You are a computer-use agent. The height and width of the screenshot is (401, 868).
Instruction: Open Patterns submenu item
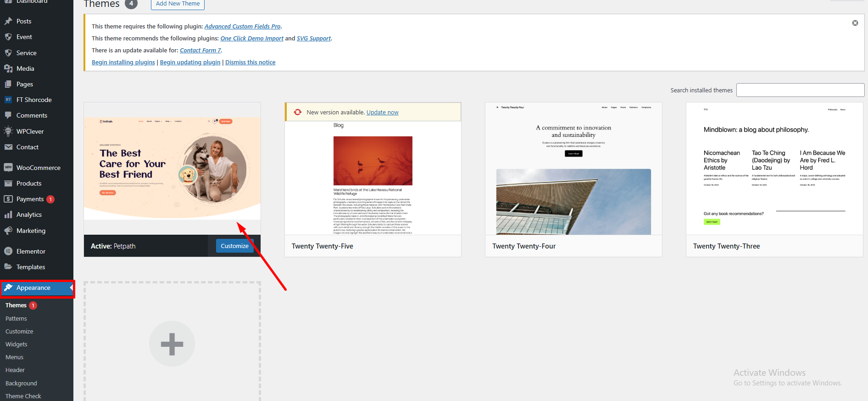[16, 318]
